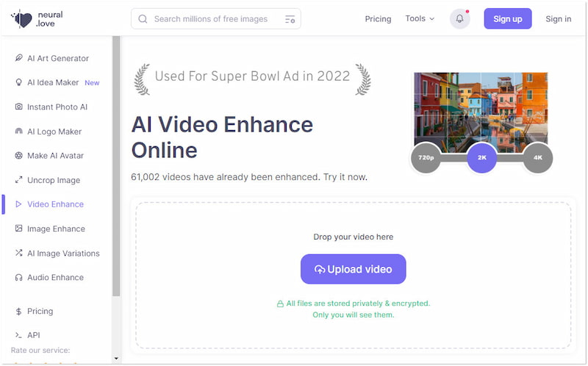The height and width of the screenshot is (366, 588).
Task: Click the magnifier search icon
Action: (x=143, y=19)
